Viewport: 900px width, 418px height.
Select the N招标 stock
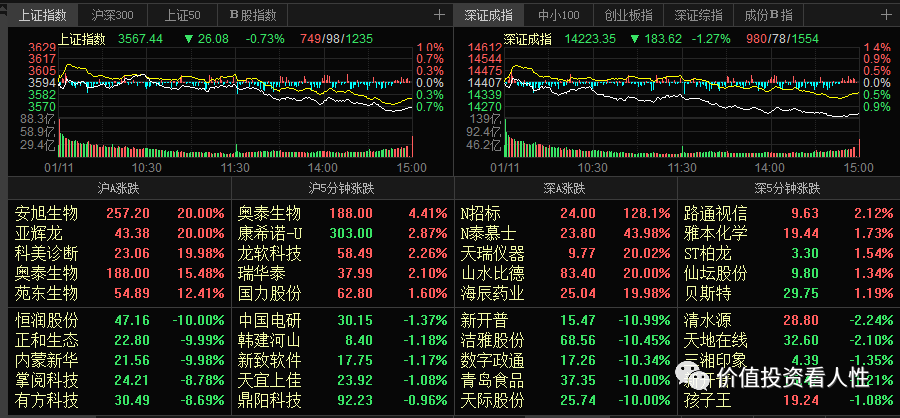point(565,214)
